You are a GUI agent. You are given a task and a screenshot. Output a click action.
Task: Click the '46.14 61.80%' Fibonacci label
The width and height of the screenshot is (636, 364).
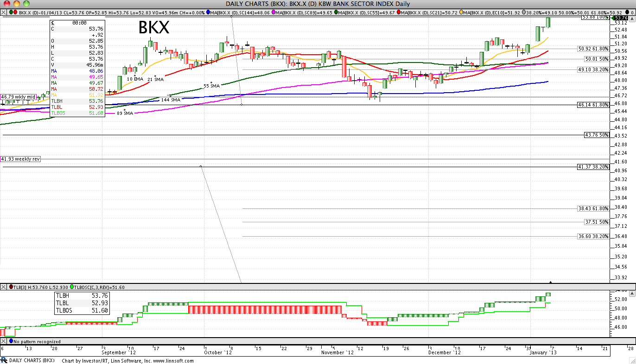(x=593, y=105)
